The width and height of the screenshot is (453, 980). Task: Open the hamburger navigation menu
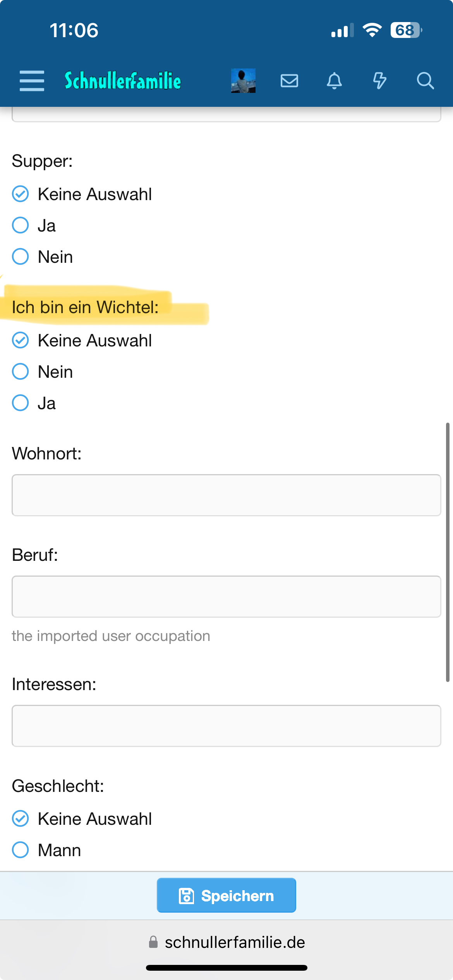[x=32, y=81]
